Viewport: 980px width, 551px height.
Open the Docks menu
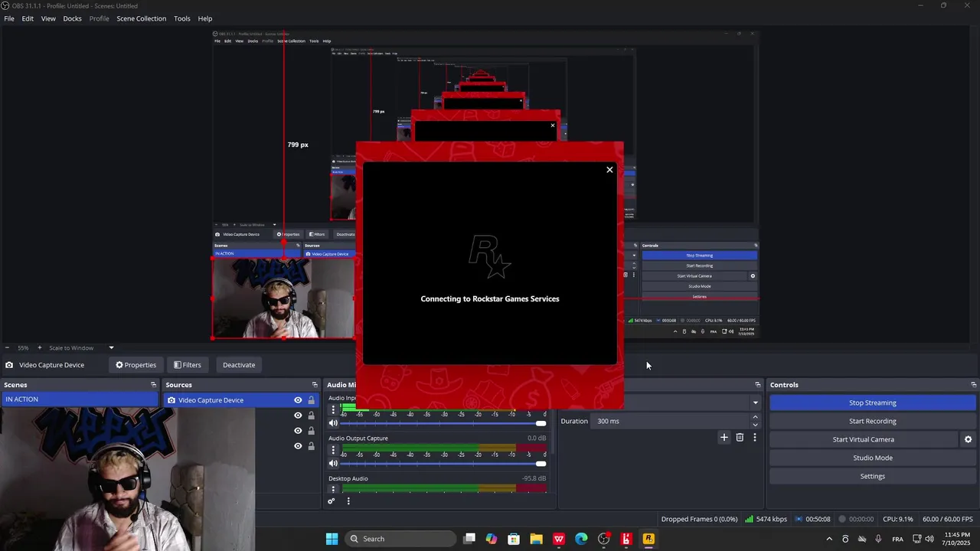click(72, 18)
